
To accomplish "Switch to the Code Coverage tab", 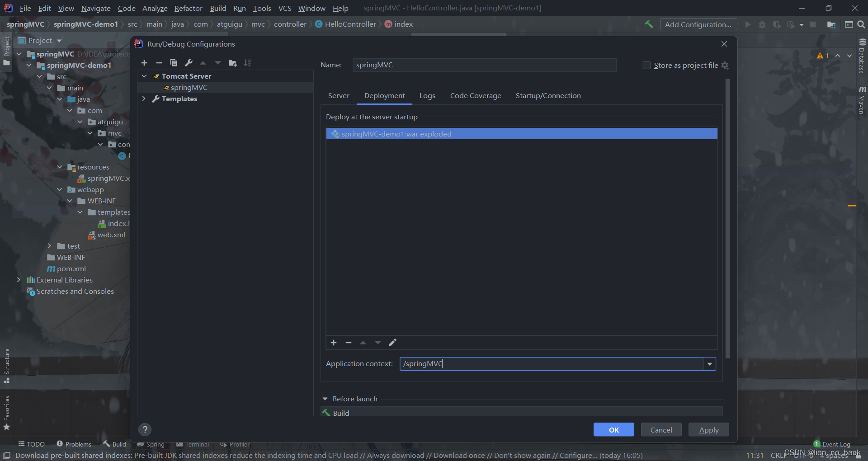I will coord(476,96).
